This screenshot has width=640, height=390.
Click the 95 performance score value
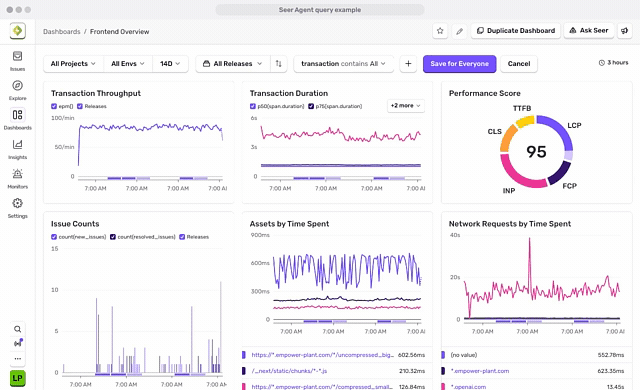[x=536, y=152]
